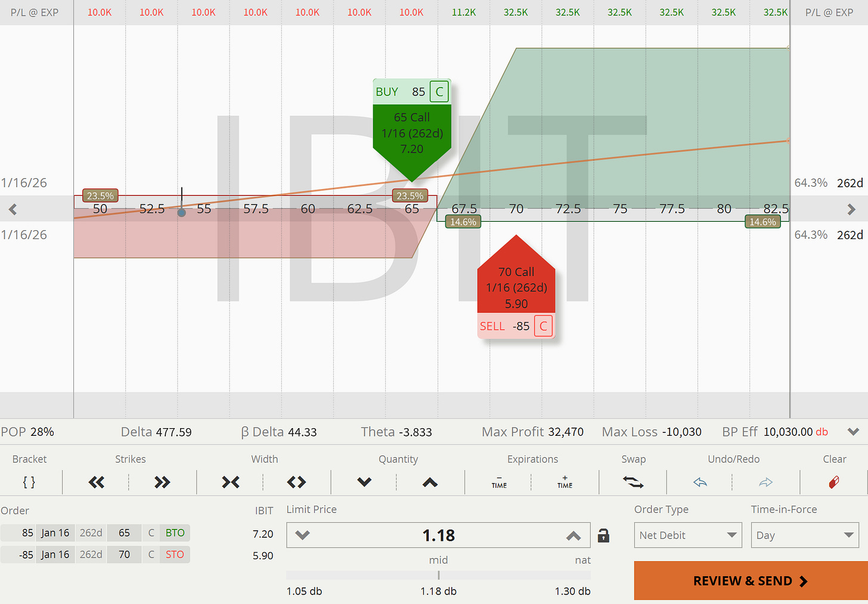The height and width of the screenshot is (604, 868).
Task: Open the Day time-in-force dropdown
Action: tap(805, 535)
